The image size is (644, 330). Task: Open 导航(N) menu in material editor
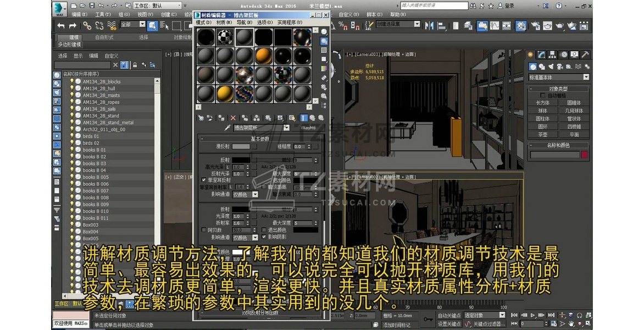click(244, 23)
